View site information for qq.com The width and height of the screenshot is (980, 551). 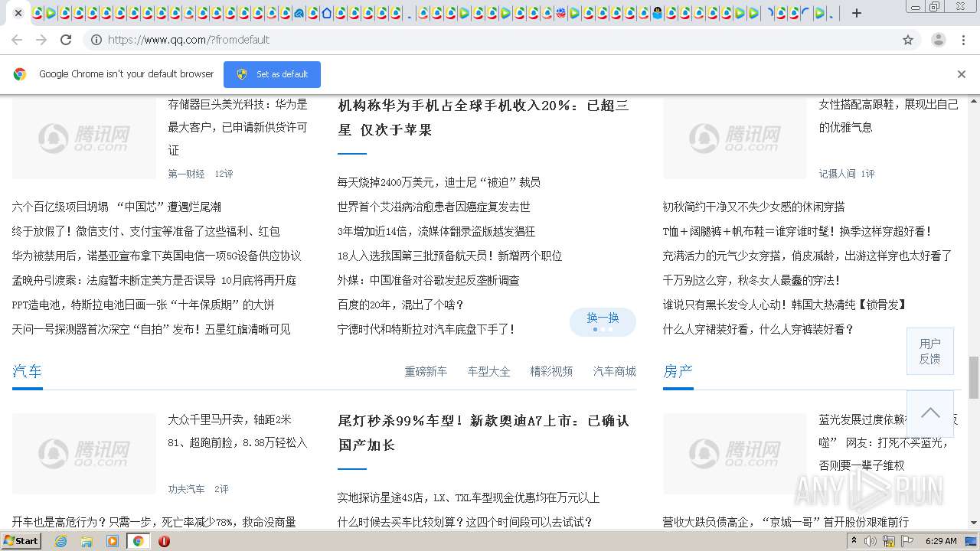coord(96,40)
